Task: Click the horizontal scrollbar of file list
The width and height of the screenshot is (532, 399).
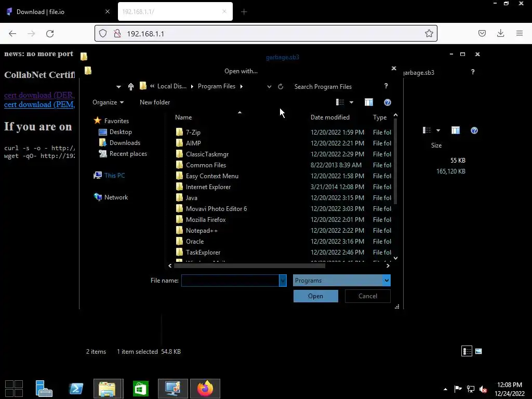Action: 249,265
